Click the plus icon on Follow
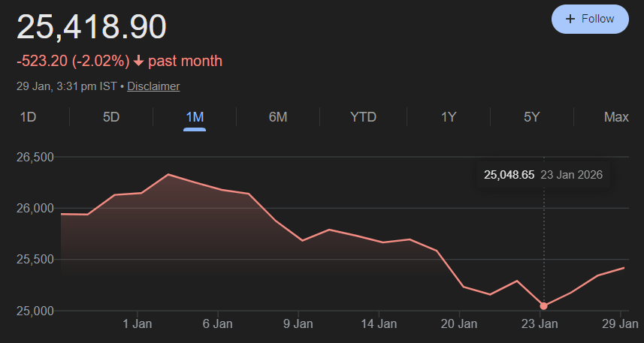Viewport: 644px width, 343px height. (x=570, y=19)
